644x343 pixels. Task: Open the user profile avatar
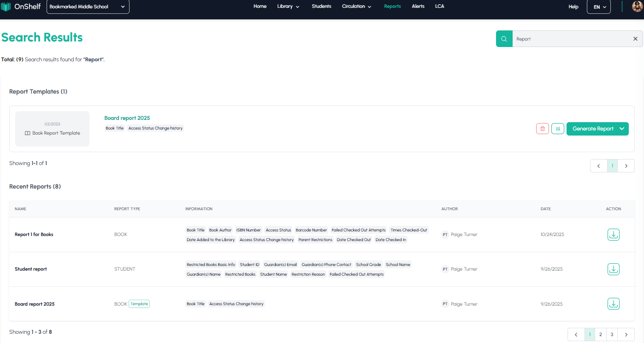pyautogui.click(x=637, y=7)
